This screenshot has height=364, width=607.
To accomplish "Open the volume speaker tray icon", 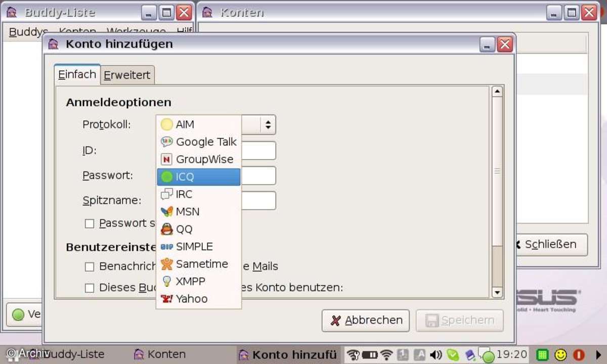I will pos(436,355).
